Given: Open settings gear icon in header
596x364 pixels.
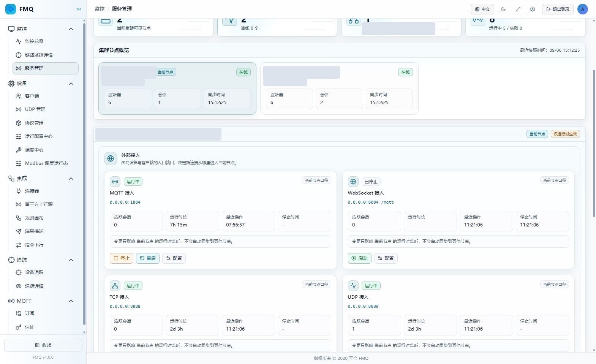Looking at the screenshot, I should (x=533, y=9).
